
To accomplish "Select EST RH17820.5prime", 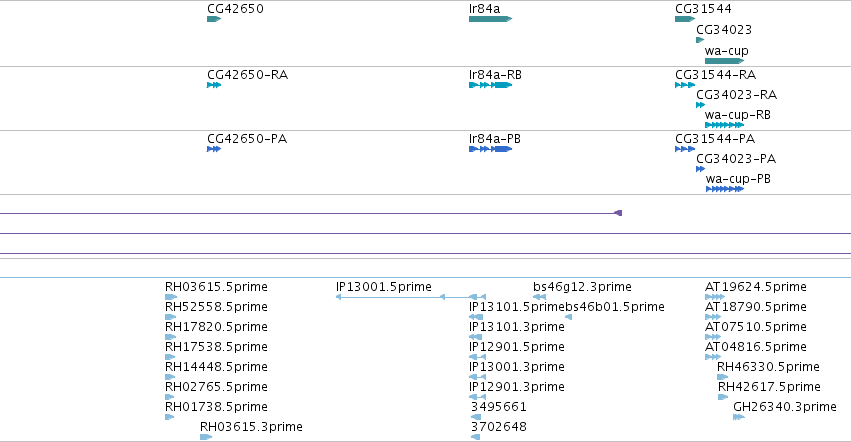I will click(216, 327).
